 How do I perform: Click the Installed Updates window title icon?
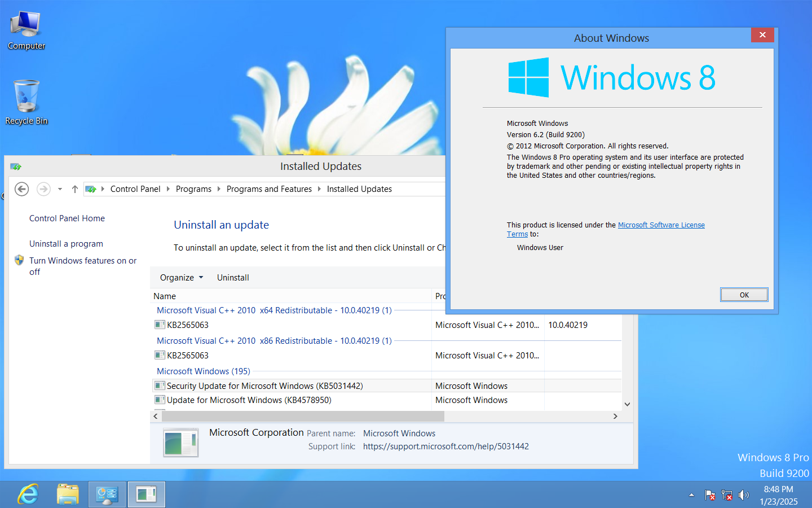tap(16, 167)
